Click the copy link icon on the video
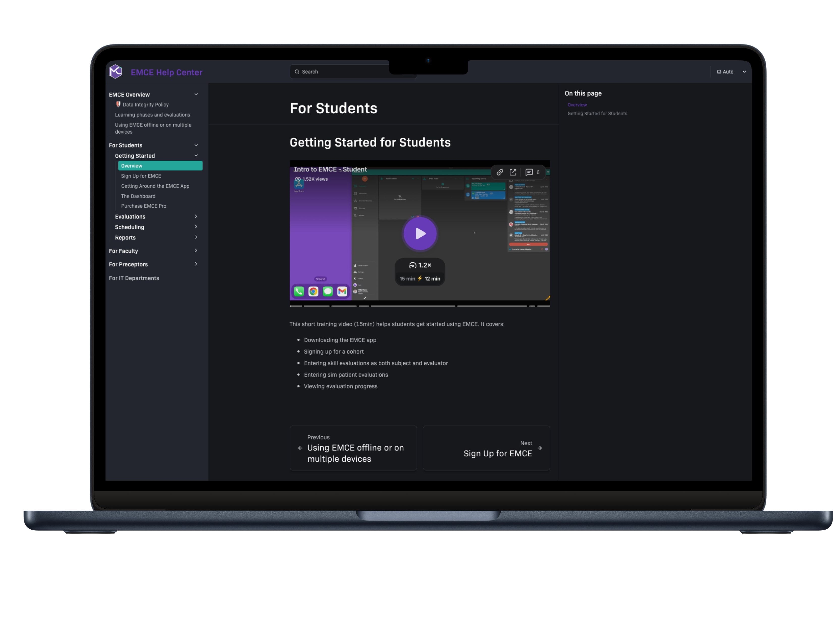The height and width of the screenshot is (644, 833). [500, 172]
